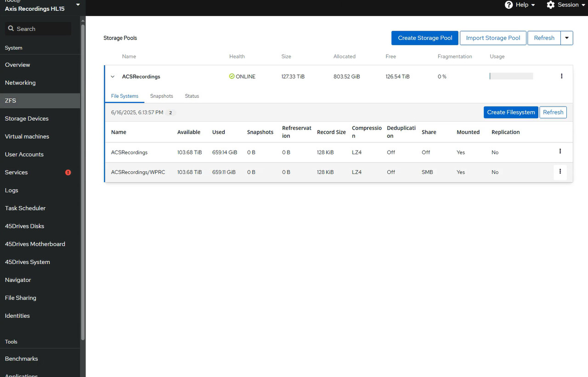Click the red Services alert icon
This screenshot has width=588, height=377.
pyautogui.click(x=68, y=173)
